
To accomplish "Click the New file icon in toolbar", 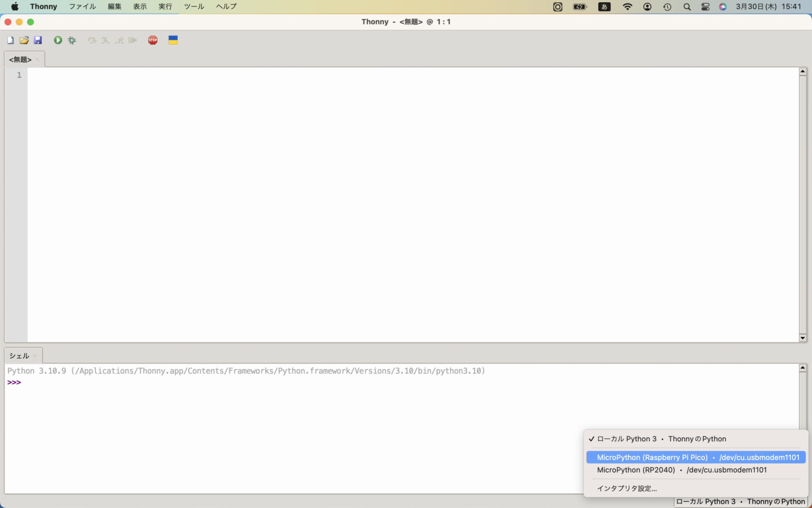I will point(10,40).
